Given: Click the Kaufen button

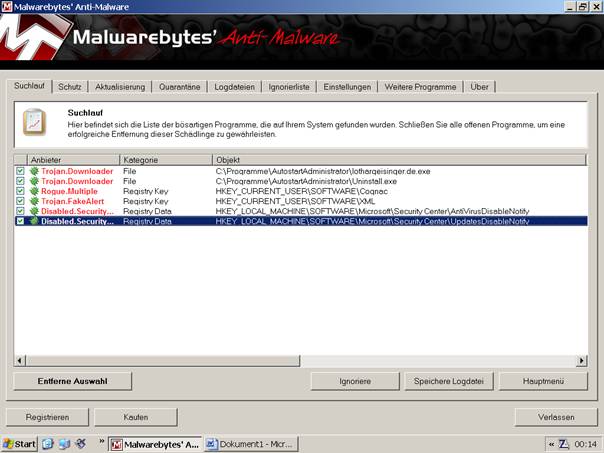Looking at the screenshot, I should point(136,417).
